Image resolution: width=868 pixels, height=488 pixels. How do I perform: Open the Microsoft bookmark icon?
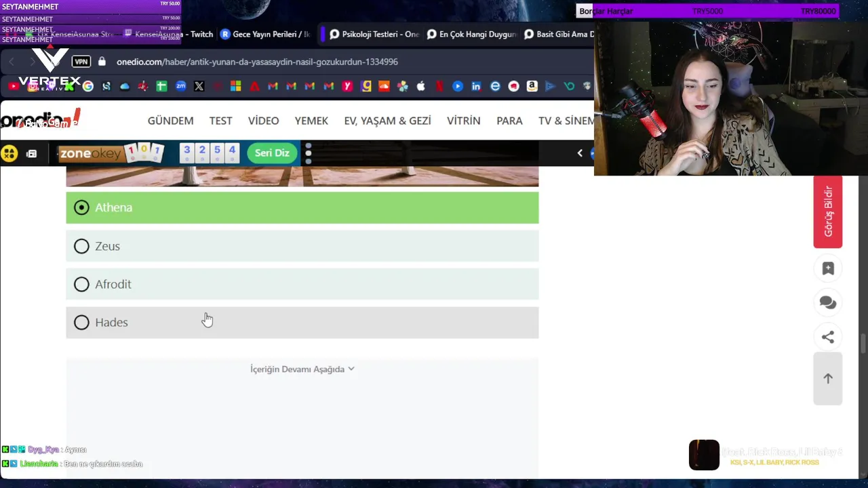[x=235, y=86]
